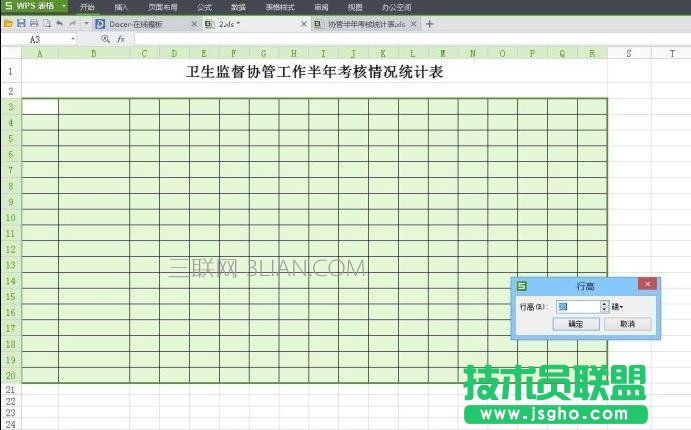Close the 行高 dialog with red X
Screen dimensions: 691x430
pyautogui.click(x=647, y=284)
